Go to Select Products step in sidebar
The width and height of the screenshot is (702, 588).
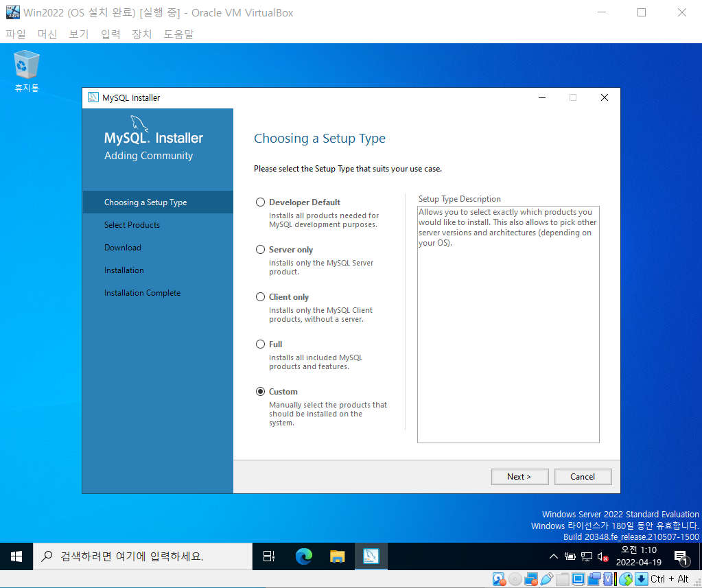coord(132,225)
